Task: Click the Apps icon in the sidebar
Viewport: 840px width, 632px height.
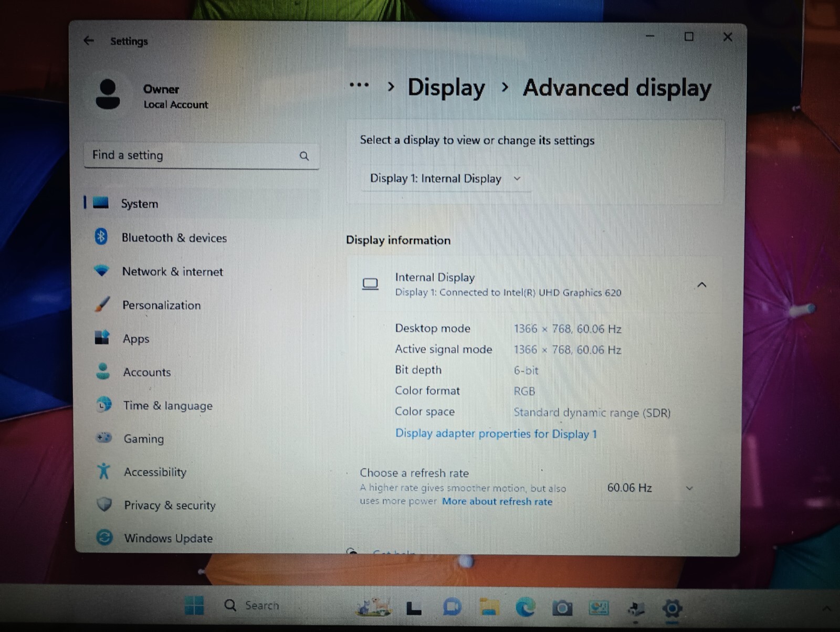Action: [x=102, y=338]
